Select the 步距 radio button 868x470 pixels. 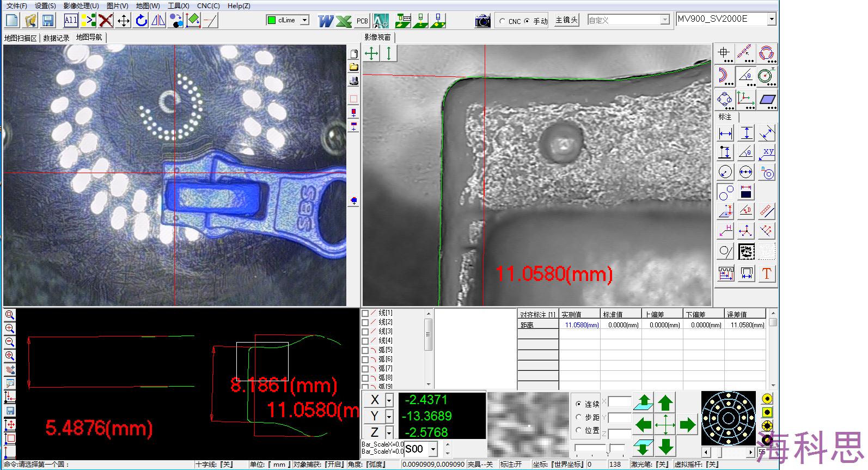[x=578, y=417]
